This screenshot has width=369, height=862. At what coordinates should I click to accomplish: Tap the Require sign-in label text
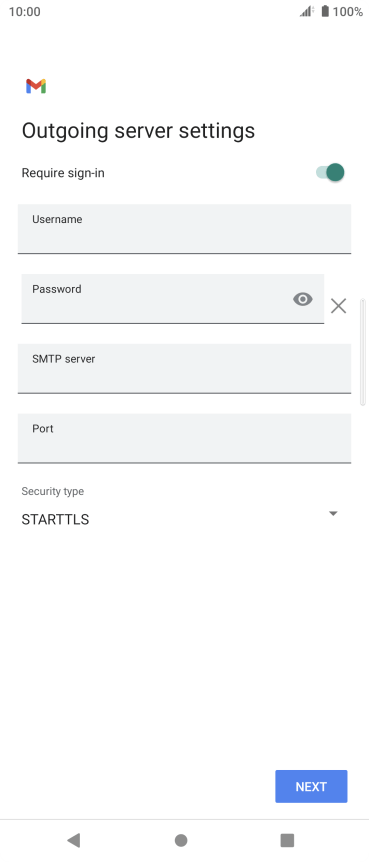pos(63,173)
